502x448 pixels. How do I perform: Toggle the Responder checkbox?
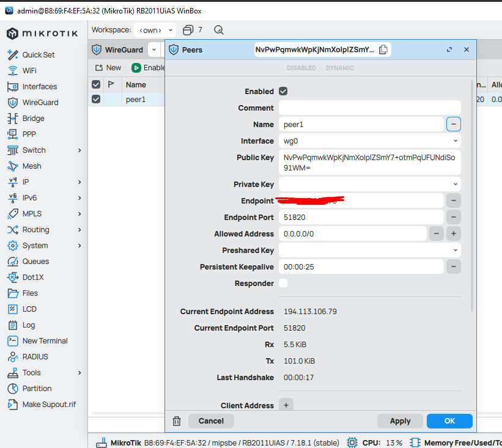pos(283,283)
